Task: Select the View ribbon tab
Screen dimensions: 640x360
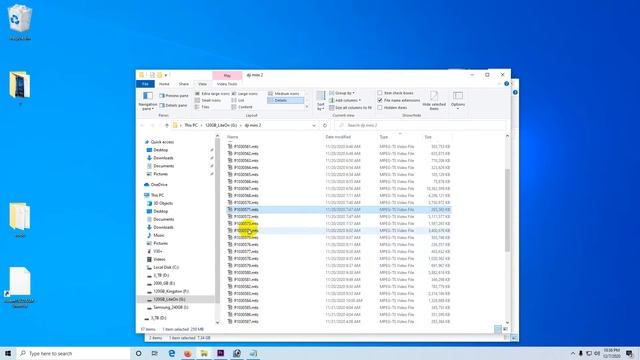Action: pyautogui.click(x=202, y=84)
